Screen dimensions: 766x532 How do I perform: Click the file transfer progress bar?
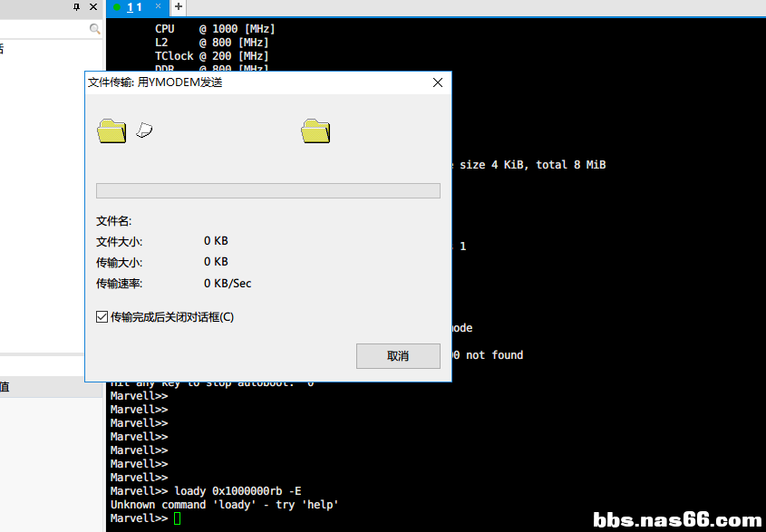click(267, 190)
